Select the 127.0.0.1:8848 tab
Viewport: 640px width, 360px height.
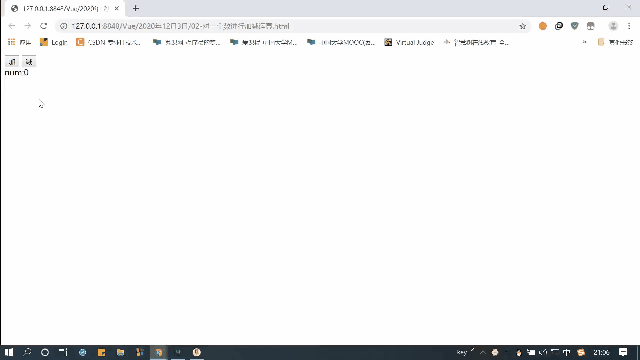(63, 9)
